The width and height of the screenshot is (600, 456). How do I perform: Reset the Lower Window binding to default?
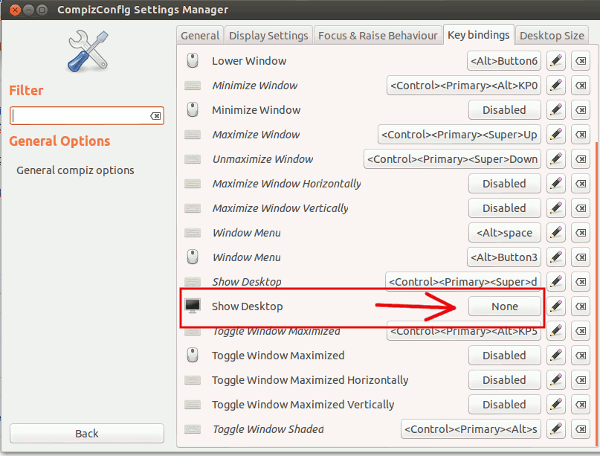580,61
